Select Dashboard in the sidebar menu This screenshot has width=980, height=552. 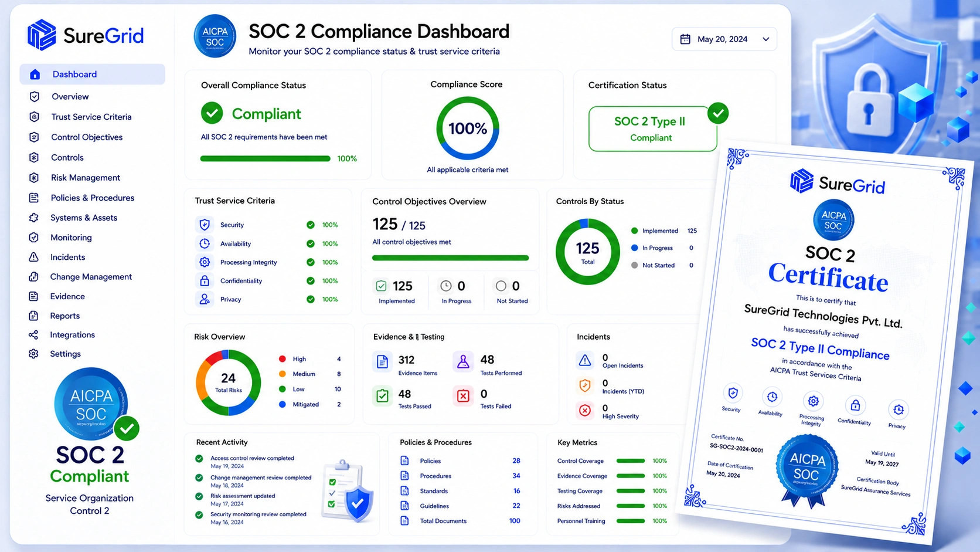click(x=92, y=74)
